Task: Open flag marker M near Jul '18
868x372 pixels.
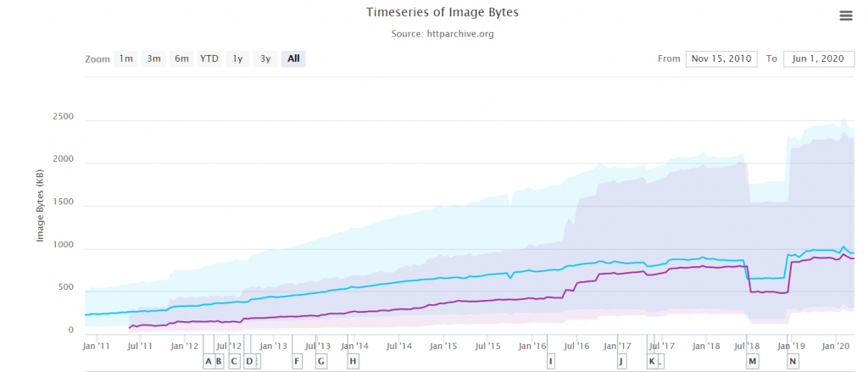Action: tap(752, 361)
